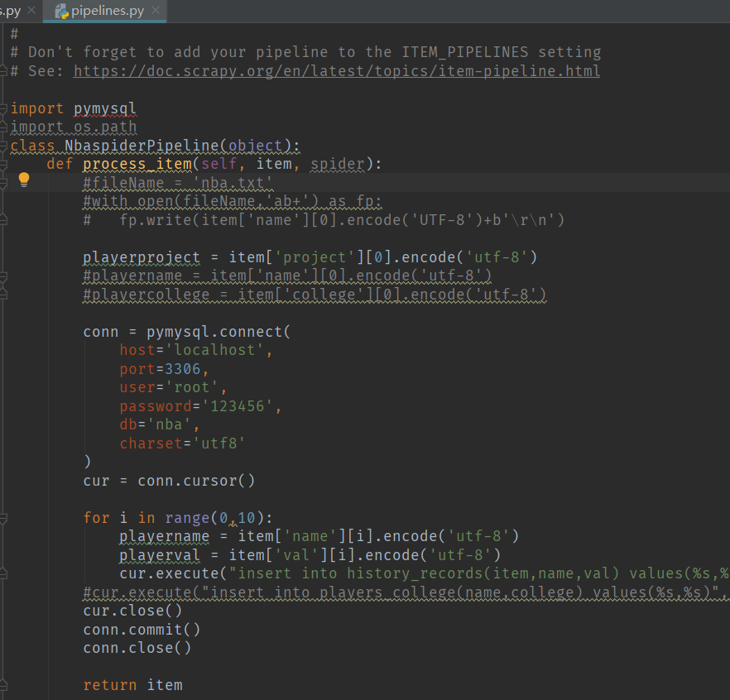Screen dimensions: 730x700
Task: Click the return item statement
Action: 132,685
